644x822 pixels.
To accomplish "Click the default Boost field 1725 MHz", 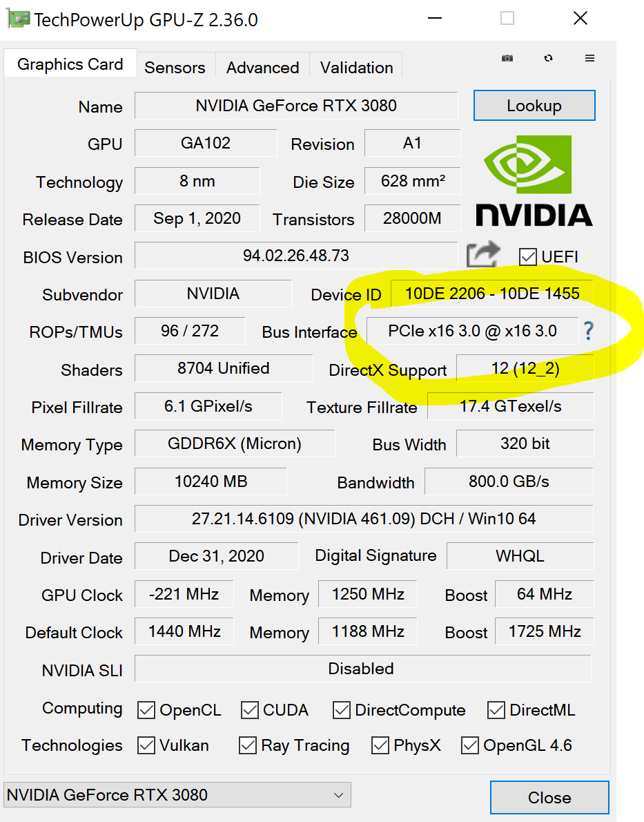I will tap(545, 631).
